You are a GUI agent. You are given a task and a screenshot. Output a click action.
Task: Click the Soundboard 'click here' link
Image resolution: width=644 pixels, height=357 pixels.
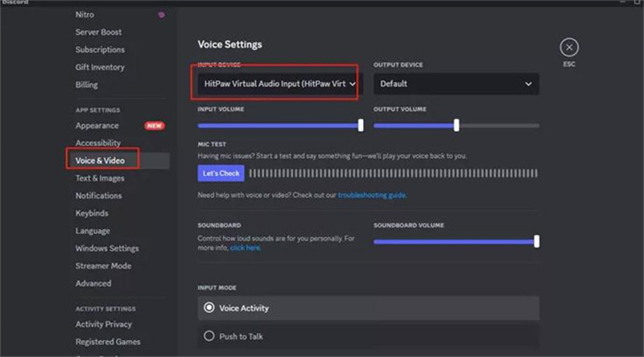click(245, 248)
